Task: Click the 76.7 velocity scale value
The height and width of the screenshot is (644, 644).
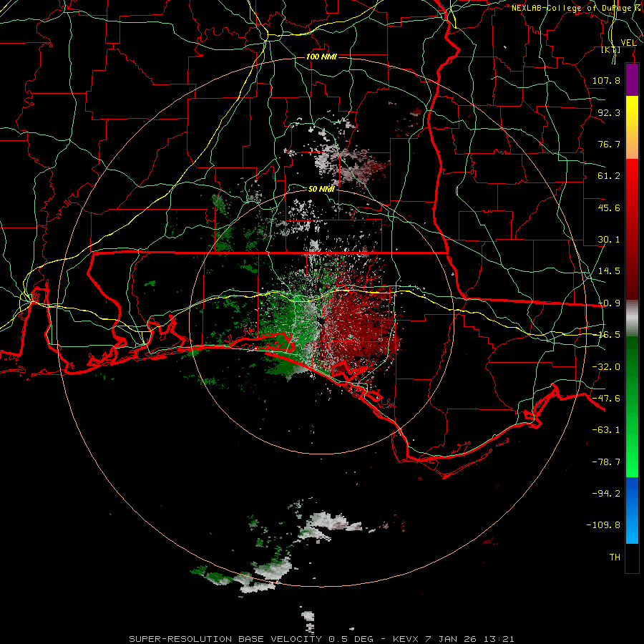Action: pyautogui.click(x=609, y=144)
